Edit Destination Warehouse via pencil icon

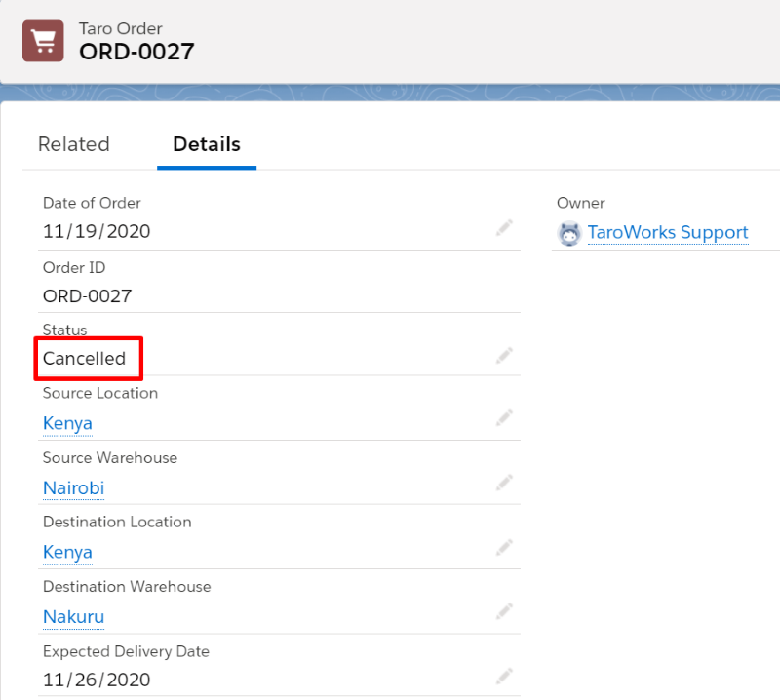click(505, 611)
